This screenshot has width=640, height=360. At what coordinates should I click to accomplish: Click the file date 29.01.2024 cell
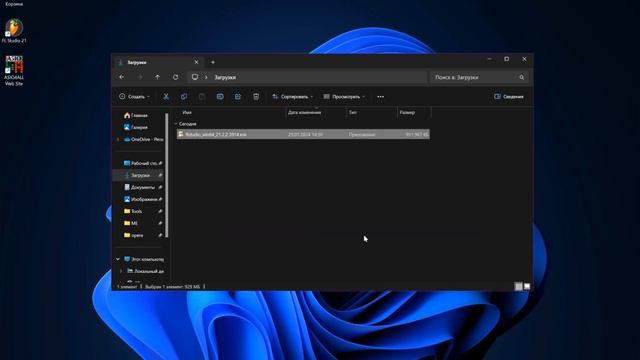[305, 134]
